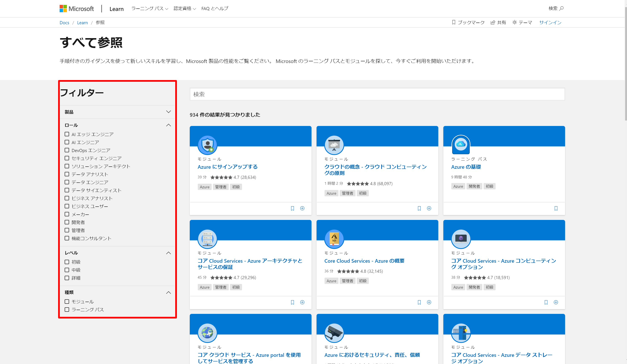
Task: Enable the 初級 level filter checkbox
Action: pyautogui.click(x=67, y=262)
